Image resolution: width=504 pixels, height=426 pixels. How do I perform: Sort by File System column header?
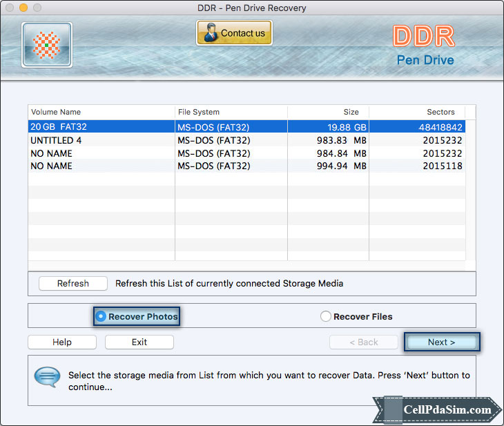(231, 112)
